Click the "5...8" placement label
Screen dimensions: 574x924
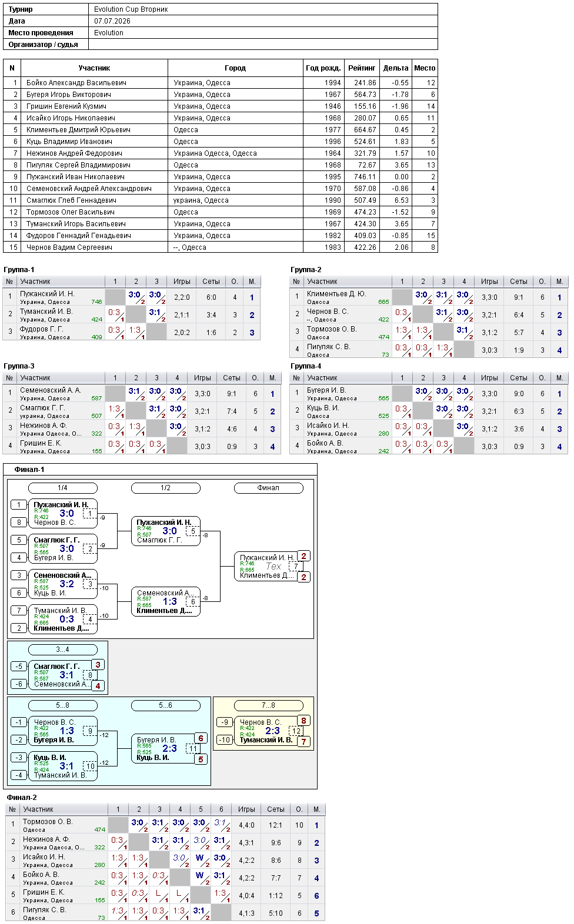point(62,705)
